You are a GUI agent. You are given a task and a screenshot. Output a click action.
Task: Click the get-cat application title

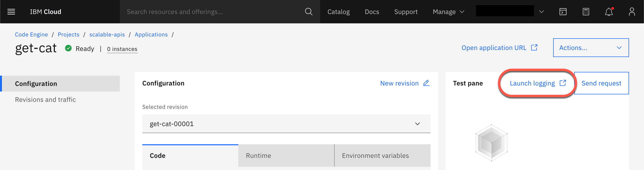(x=36, y=48)
